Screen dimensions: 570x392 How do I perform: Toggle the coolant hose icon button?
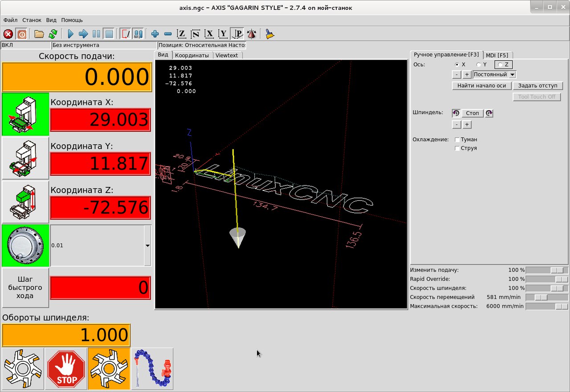(152, 369)
